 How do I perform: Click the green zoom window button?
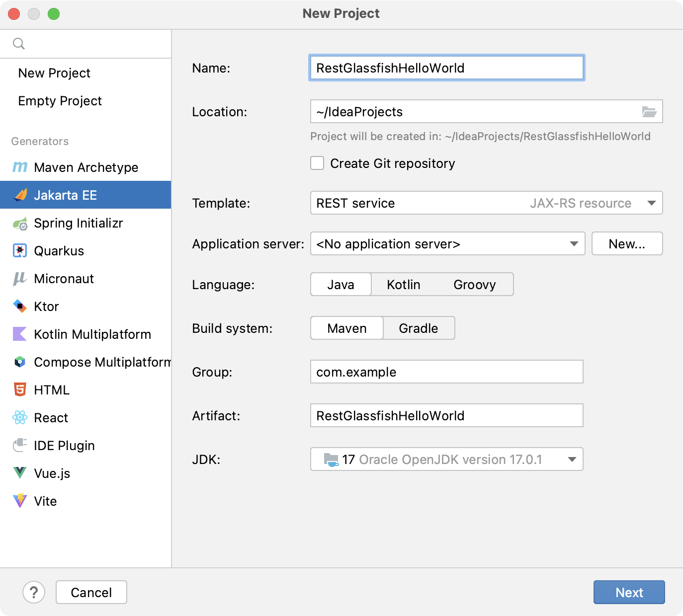pyautogui.click(x=54, y=14)
